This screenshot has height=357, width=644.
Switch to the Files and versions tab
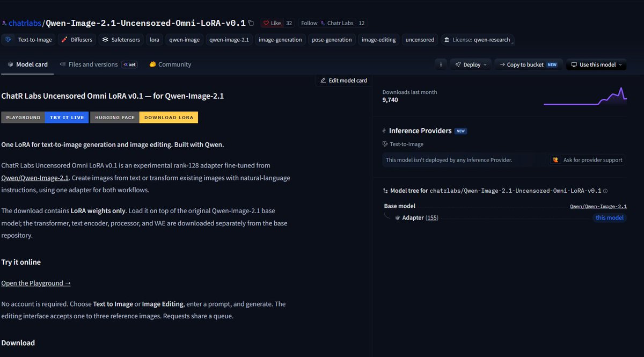click(98, 64)
